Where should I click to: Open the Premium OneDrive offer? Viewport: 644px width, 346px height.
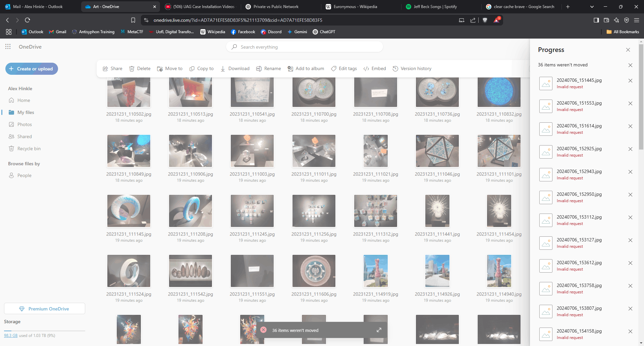[45, 308]
